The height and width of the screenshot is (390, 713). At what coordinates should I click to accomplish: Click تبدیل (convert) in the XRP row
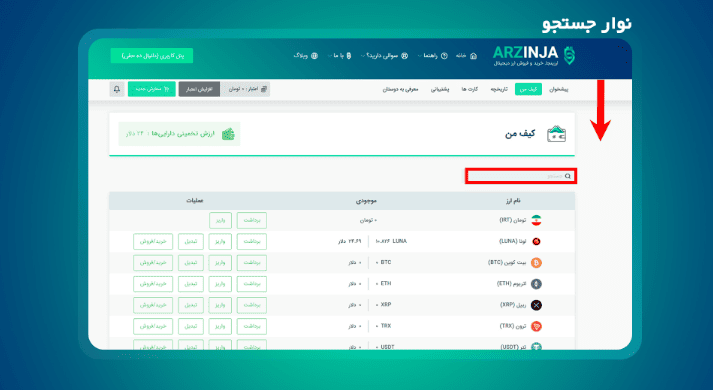(191, 305)
